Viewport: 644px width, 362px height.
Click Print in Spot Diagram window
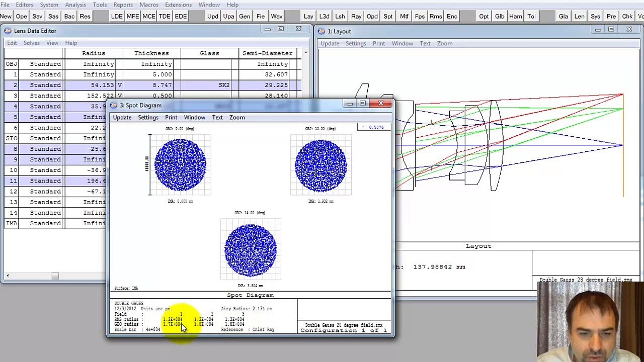point(171,117)
